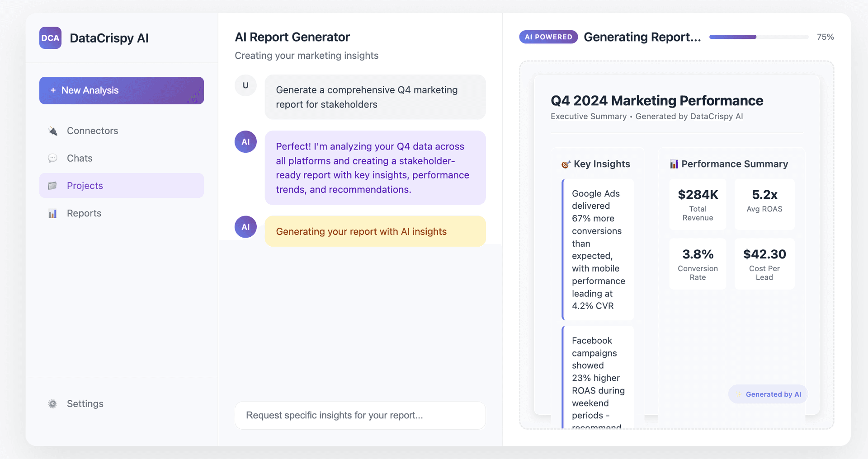
Task: Open the Chats section
Action: 80,159
